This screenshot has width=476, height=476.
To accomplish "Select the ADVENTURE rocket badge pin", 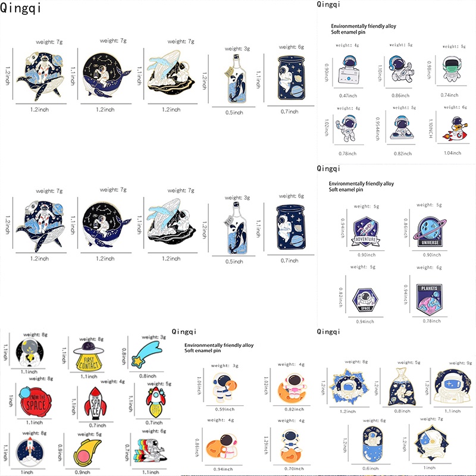I will 366,232.
